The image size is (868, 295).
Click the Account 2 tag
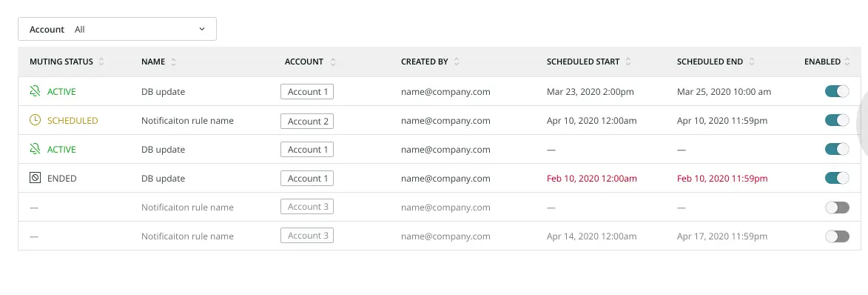(x=307, y=121)
